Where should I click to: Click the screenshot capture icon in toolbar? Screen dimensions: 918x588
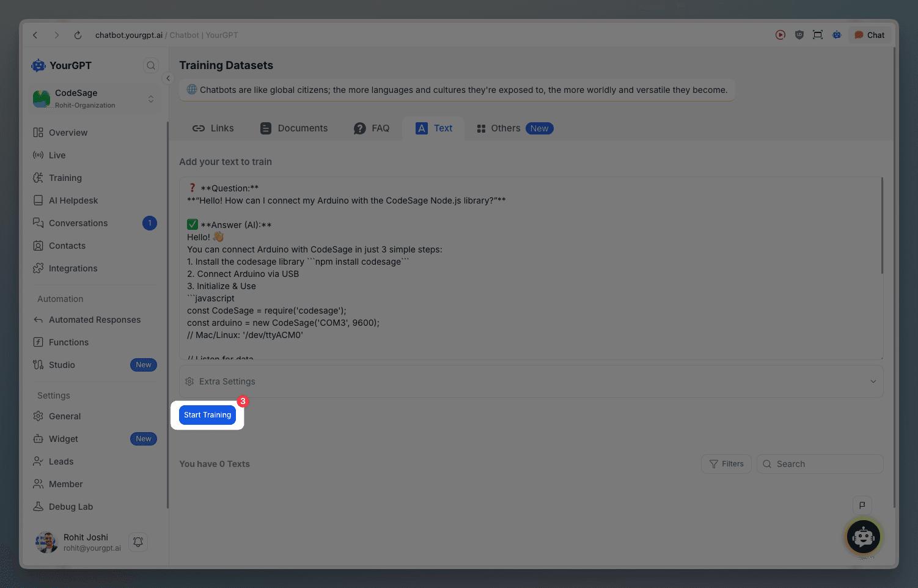[x=818, y=35]
